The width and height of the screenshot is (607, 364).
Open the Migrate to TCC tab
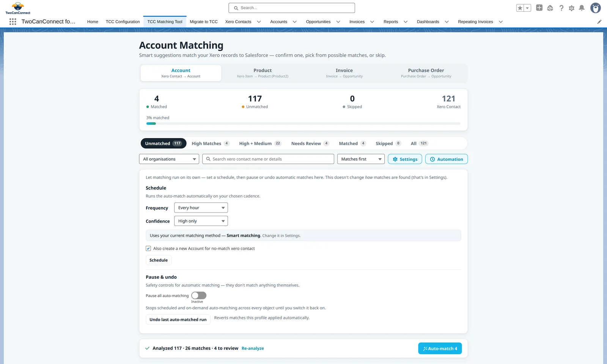pos(204,22)
